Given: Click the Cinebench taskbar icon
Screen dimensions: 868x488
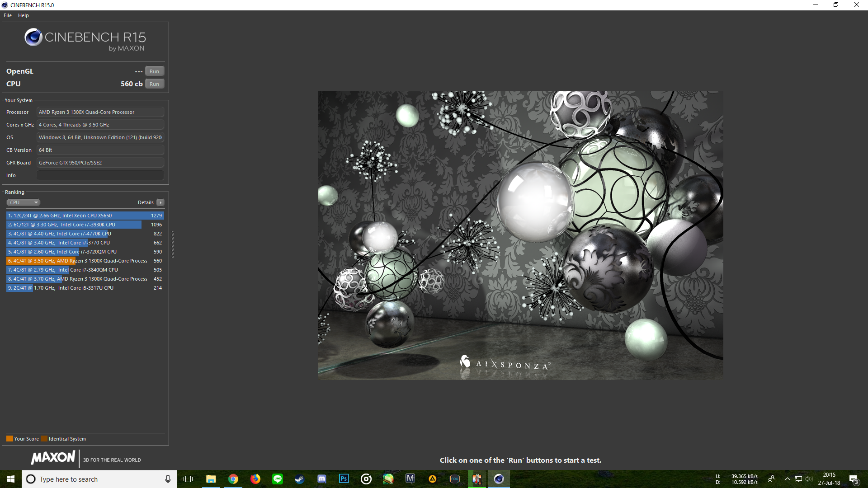Looking at the screenshot, I should [x=499, y=479].
